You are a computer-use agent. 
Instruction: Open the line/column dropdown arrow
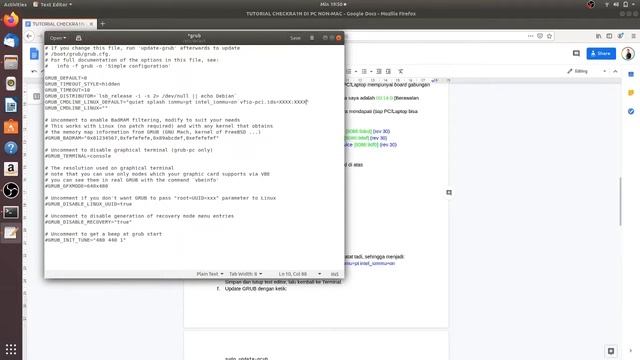[320, 274]
